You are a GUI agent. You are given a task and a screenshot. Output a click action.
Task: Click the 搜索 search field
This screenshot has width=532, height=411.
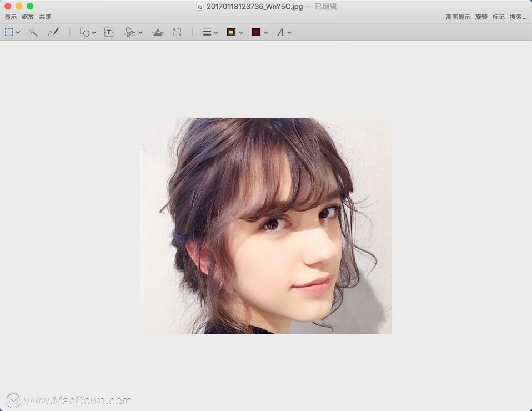(518, 17)
